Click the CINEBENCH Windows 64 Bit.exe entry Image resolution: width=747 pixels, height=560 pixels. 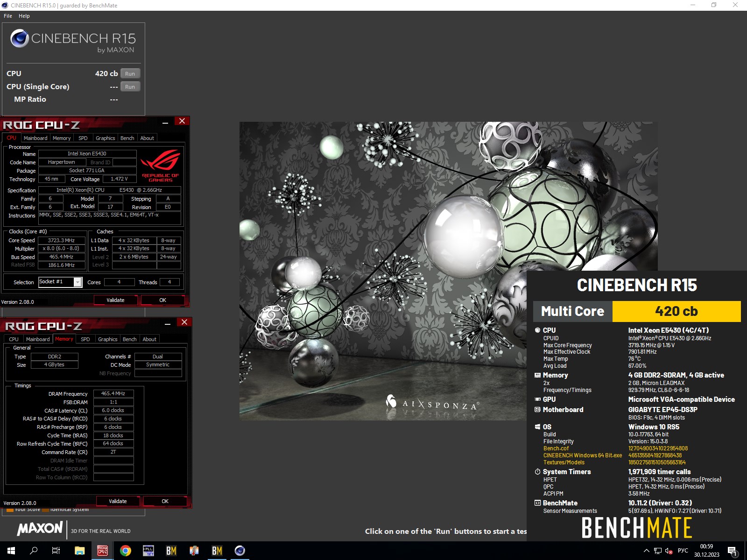pos(583,455)
